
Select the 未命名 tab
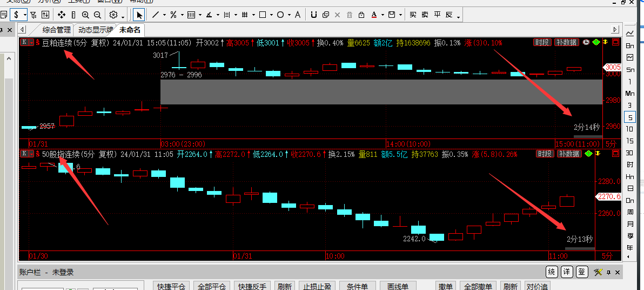point(130,30)
